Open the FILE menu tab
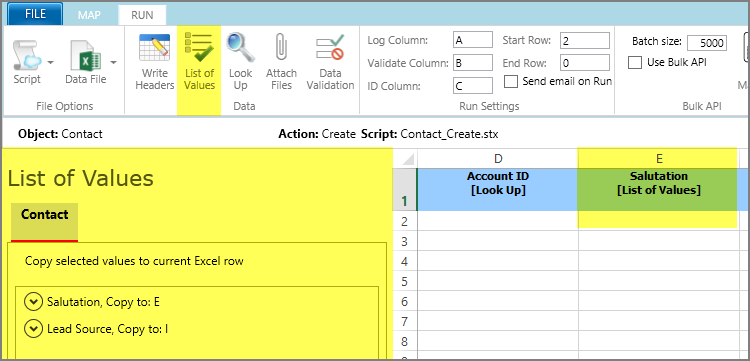 point(34,14)
